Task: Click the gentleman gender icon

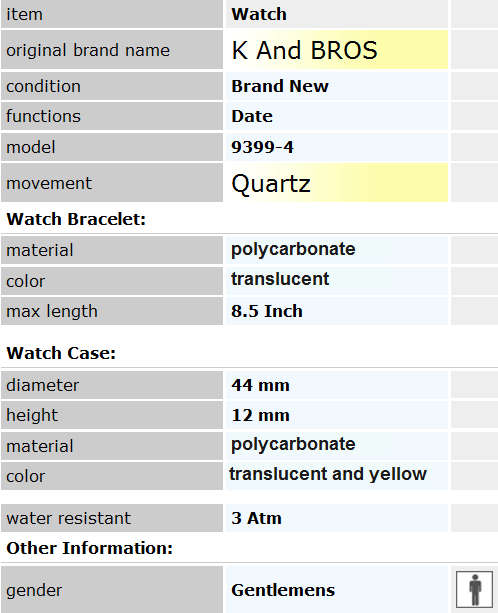Action: 475,590
